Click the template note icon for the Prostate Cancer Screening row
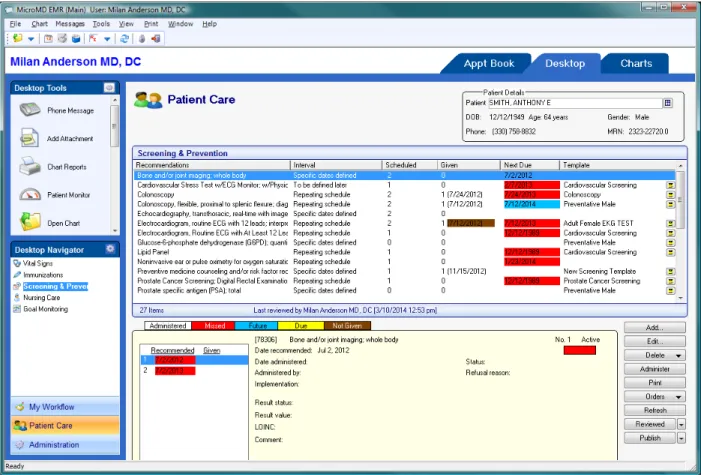This screenshot has width=701, height=475. pyautogui.click(x=671, y=281)
